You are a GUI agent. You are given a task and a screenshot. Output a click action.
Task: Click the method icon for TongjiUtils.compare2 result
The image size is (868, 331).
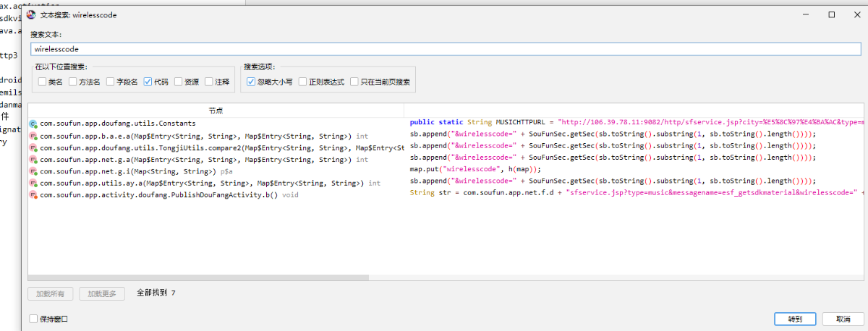click(33, 147)
